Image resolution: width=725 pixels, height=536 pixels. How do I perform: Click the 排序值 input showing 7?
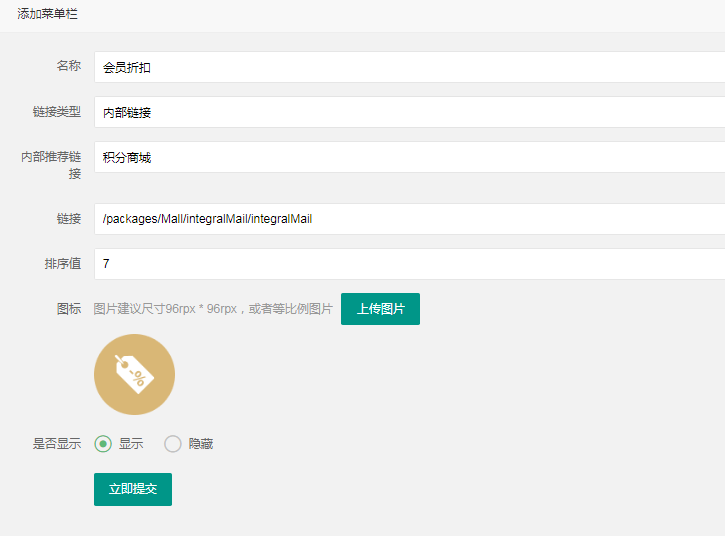tap(410, 264)
